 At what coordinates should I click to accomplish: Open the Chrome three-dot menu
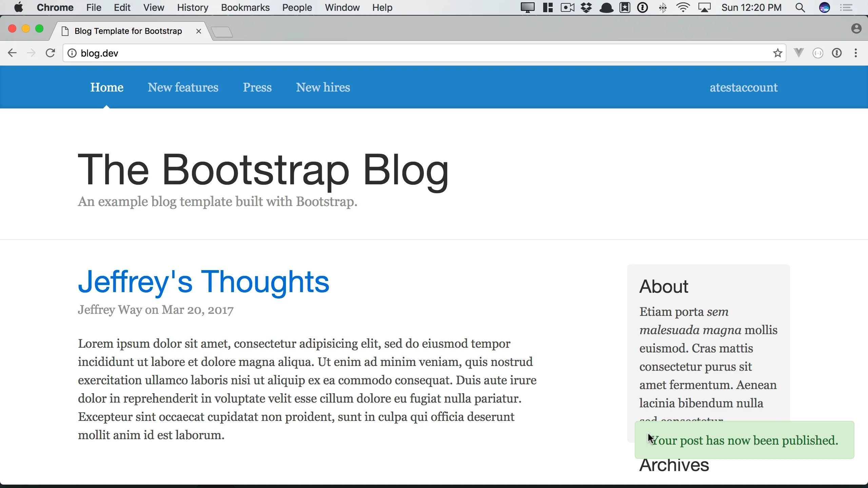click(x=856, y=53)
